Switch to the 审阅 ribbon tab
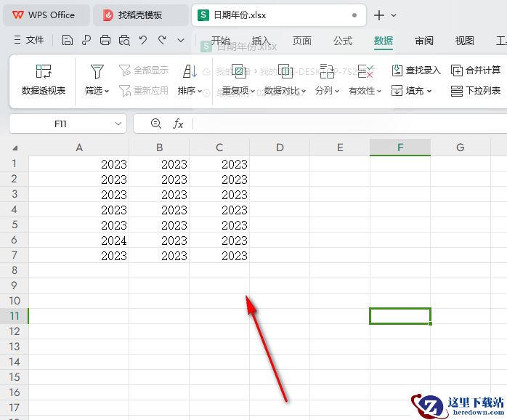The image size is (507, 420). click(x=424, y=41)
